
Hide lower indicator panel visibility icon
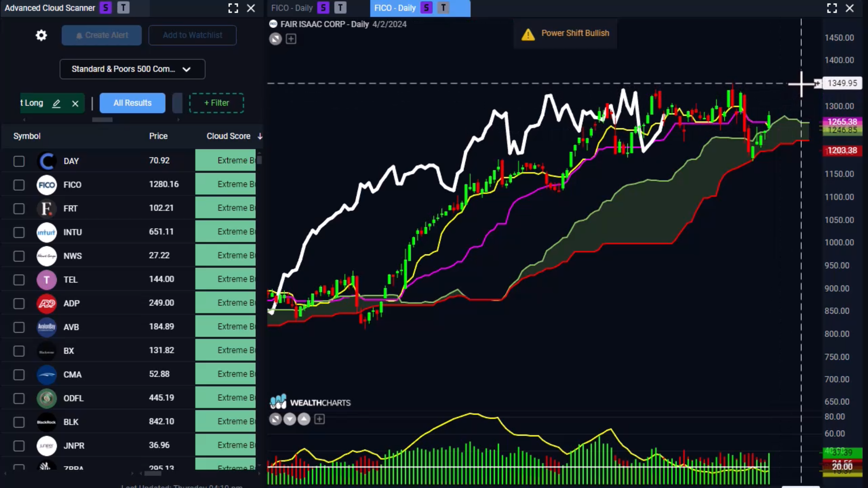275,419
